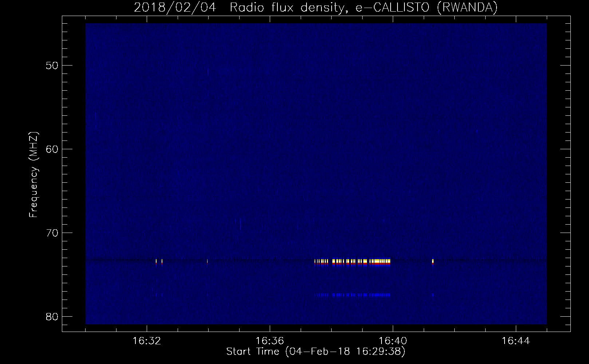Screen dimensions: 589x364
Task: Click the 60 MHz frequency tick label
Action: pos(52,149)
